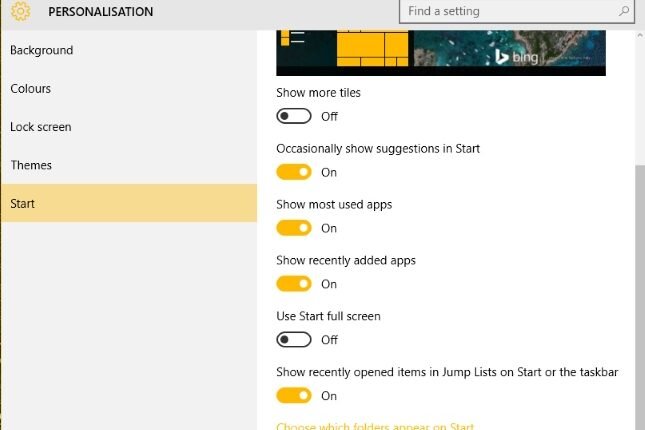
Task: Open Choose which folders appear on Start
Action: click(375, 426)
